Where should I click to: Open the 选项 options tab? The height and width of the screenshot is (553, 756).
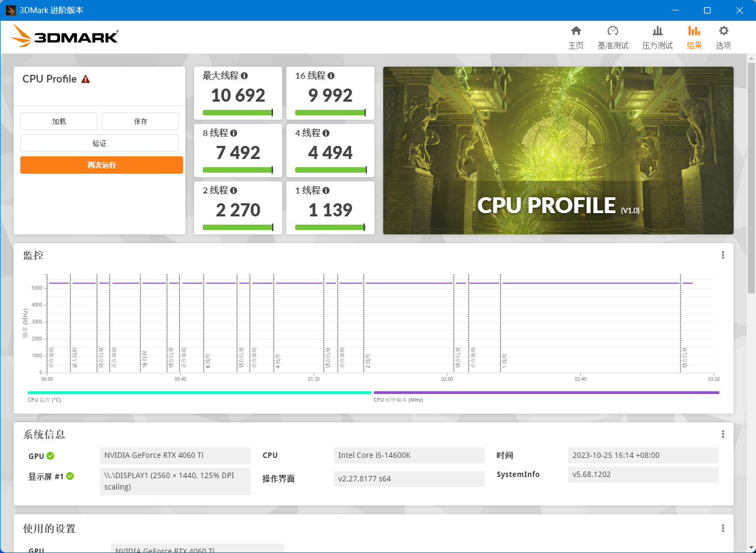click(x=723, y=37)
